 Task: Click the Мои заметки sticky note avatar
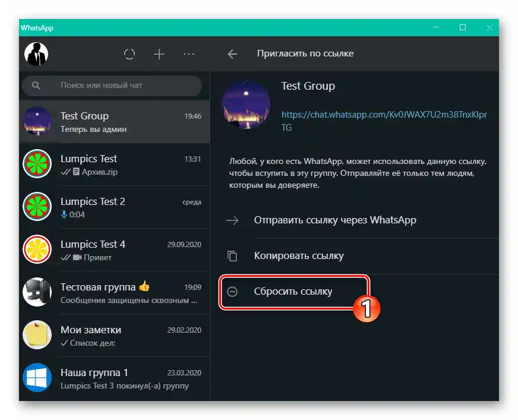pos(37,334)
